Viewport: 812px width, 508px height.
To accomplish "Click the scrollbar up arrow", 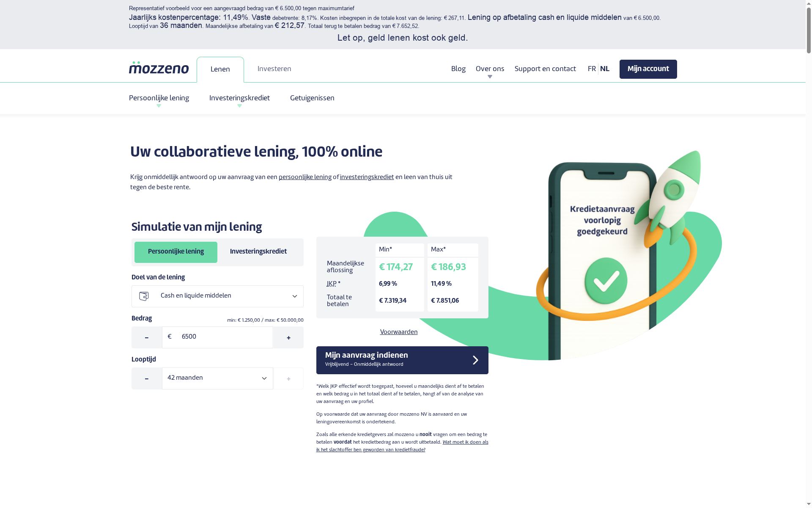I will pos(808,3).
